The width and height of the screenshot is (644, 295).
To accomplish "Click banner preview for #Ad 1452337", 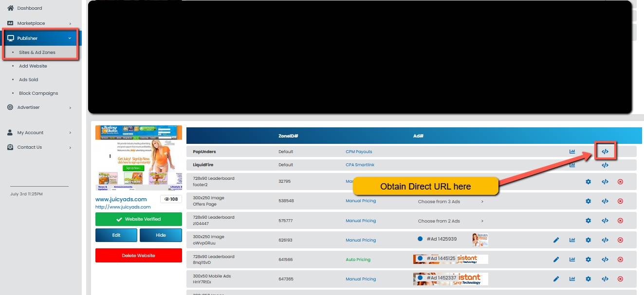I will 451,279.
